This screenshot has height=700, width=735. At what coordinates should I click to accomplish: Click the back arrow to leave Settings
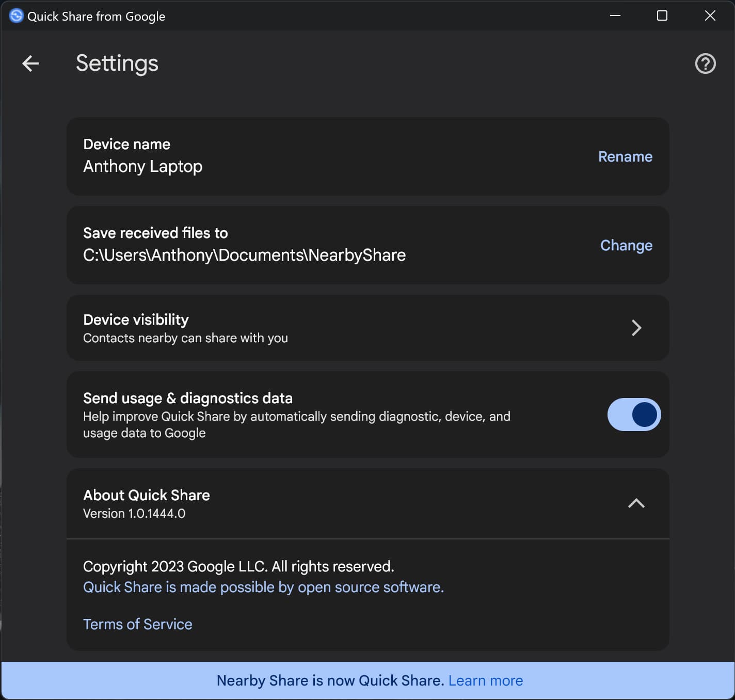pos(29,63)
